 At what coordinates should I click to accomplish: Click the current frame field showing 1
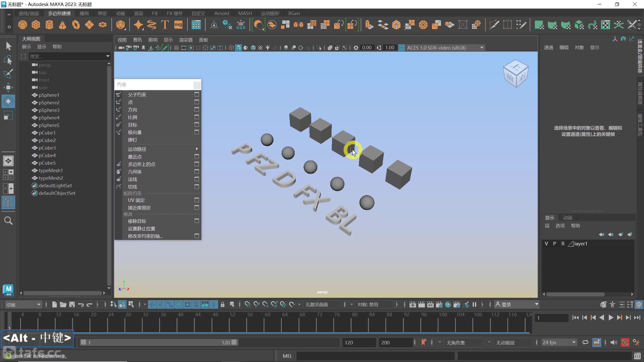551,318
